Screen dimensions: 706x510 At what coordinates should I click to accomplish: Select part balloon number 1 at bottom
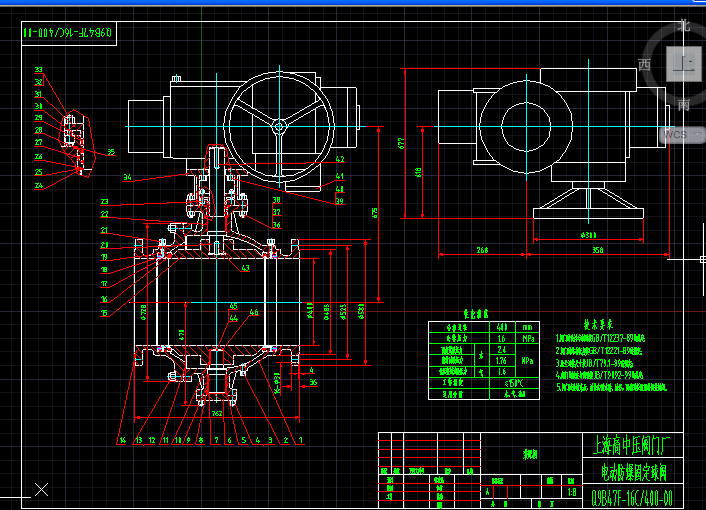[x=301, y=440]
